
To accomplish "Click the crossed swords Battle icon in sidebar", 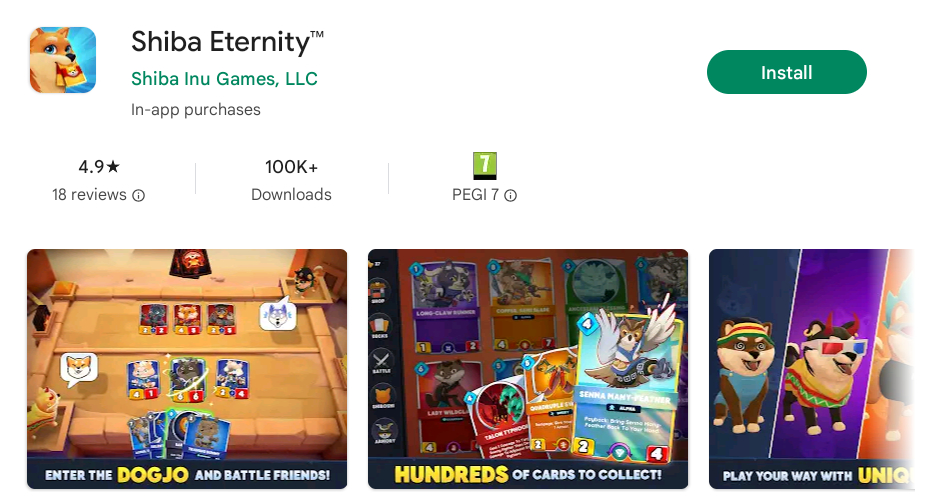I will [381, 361].
